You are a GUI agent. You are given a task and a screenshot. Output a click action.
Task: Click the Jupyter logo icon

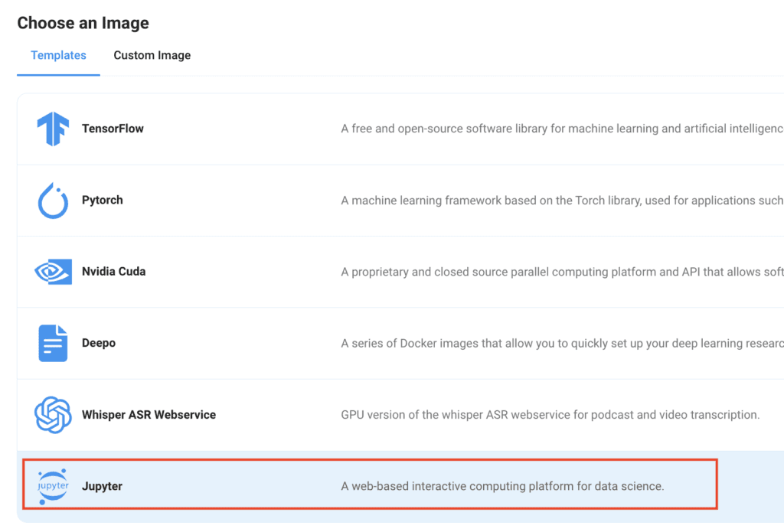pyautogui.click(x=53, y=486)
